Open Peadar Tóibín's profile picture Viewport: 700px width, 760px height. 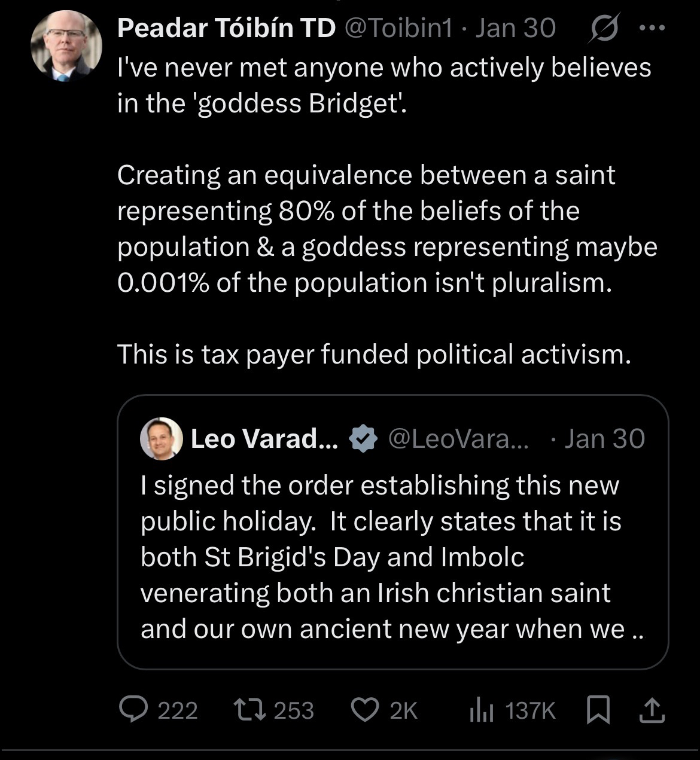pyautogui.click(x=66, y=45)
